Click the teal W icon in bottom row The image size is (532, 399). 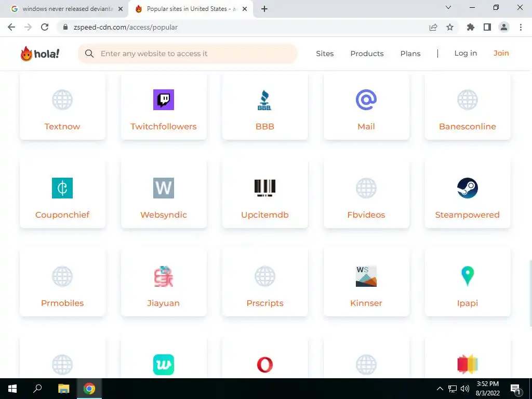[x=164, y=365]
